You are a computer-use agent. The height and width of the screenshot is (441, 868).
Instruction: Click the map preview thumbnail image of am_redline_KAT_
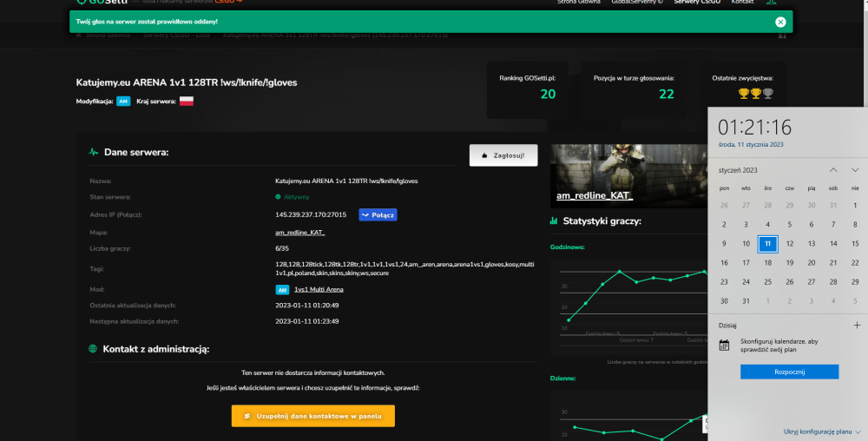click(628, 176)
